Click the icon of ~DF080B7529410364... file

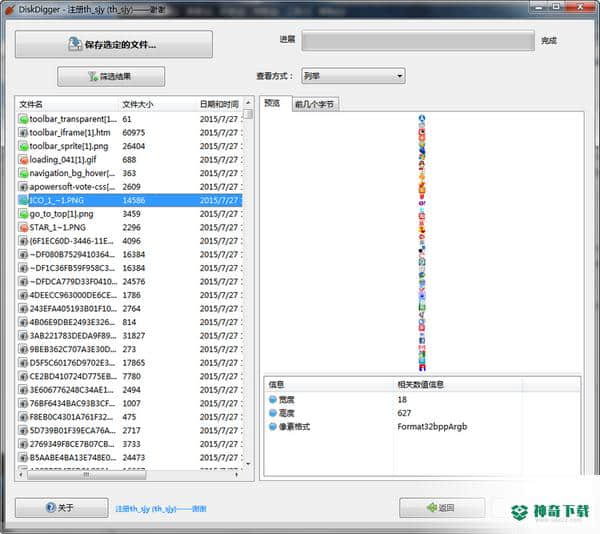pyautogui.click(x=23, y=254)
